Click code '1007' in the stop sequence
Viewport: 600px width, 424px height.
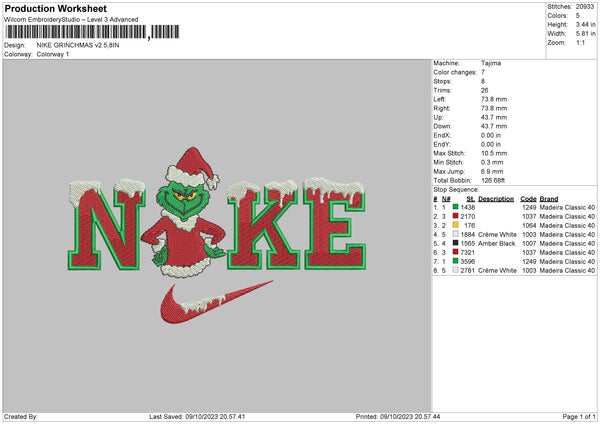pyautogui.click(x=529, y=243)
